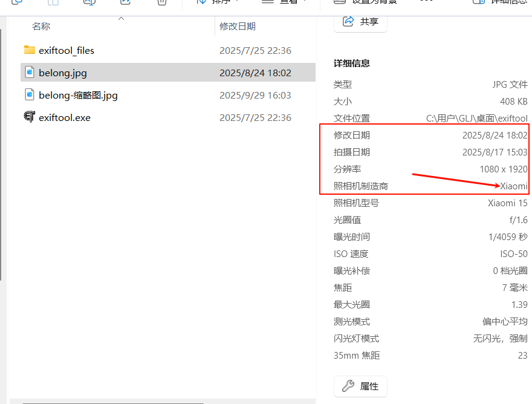Click exiftool.exe date 2025/7/25 22:36
Image resolution: width=532 pixels, height=404 pixels.
[255, 118]
